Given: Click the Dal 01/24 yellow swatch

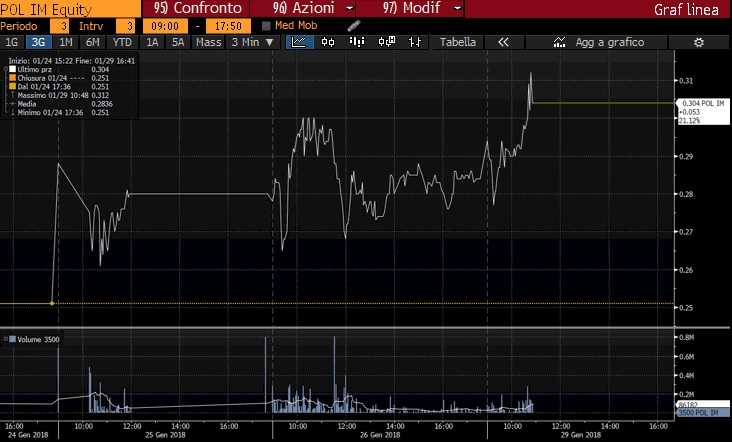Looking at the screenshot, I should pyautogui.click(x=13, y=86).
